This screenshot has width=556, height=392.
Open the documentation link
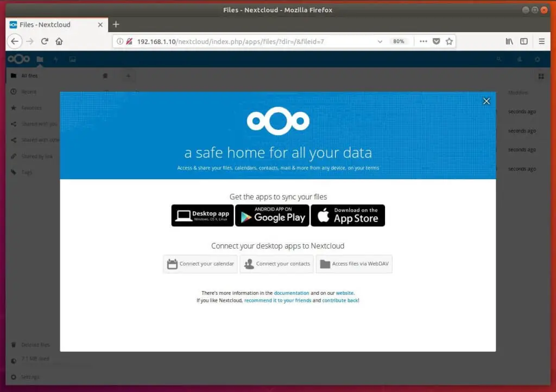point(292,293)
